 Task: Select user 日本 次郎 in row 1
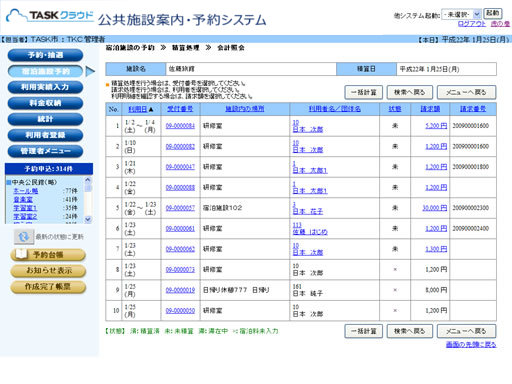308,129
